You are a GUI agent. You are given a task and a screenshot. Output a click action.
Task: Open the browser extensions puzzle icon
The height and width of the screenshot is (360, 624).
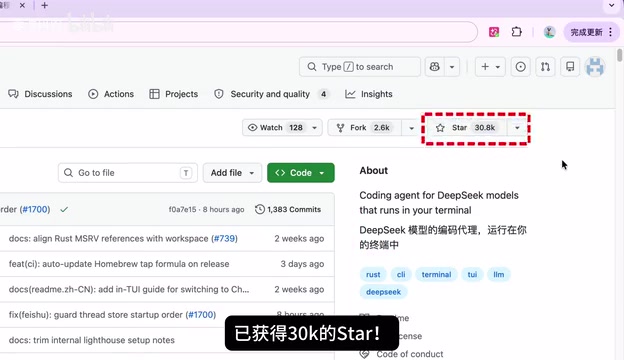point(517,32)
